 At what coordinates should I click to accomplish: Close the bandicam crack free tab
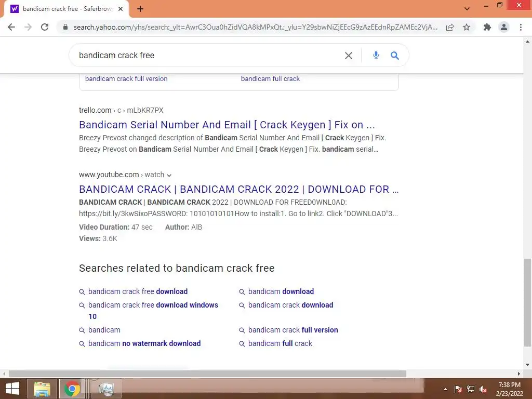pyautogui.click(x=121, y=9)
